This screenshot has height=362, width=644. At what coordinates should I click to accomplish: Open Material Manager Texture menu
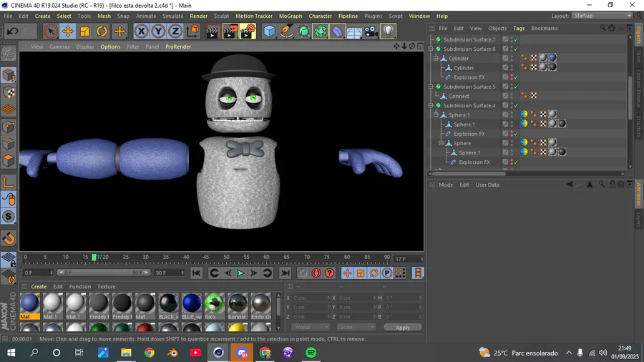tap(107, 286)
